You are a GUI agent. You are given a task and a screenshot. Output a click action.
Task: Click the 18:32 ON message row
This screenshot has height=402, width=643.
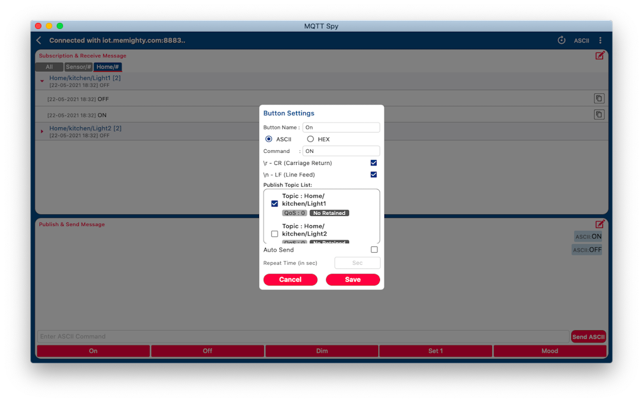tap(321, 115)
